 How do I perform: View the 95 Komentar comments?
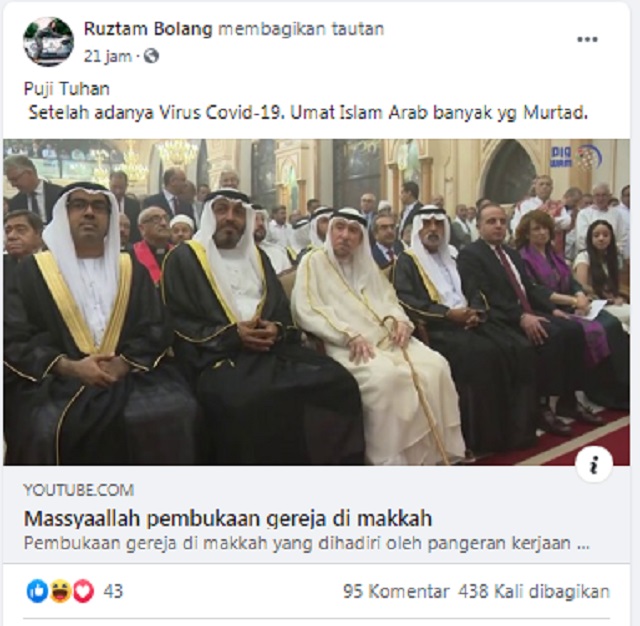click(396, 591)
